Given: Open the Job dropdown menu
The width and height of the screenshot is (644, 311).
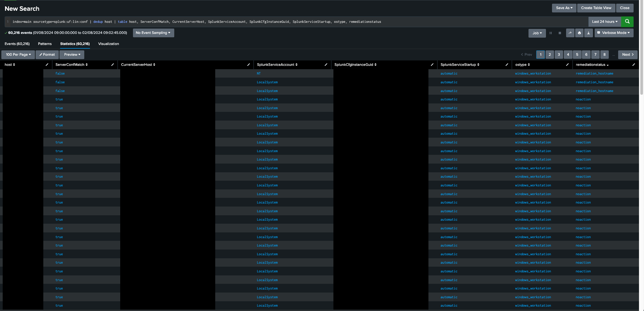Looking at the screenshot, I should tap(537, 33).
